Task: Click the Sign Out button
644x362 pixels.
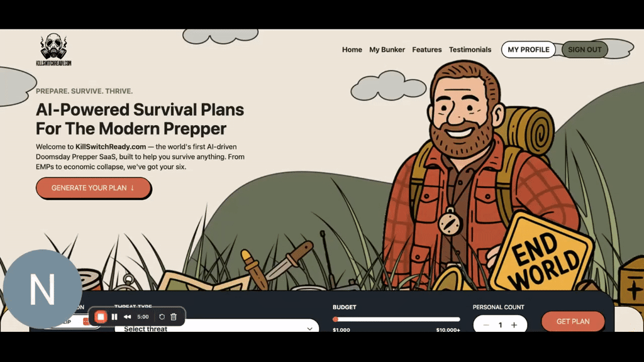Action: (584, 50)
